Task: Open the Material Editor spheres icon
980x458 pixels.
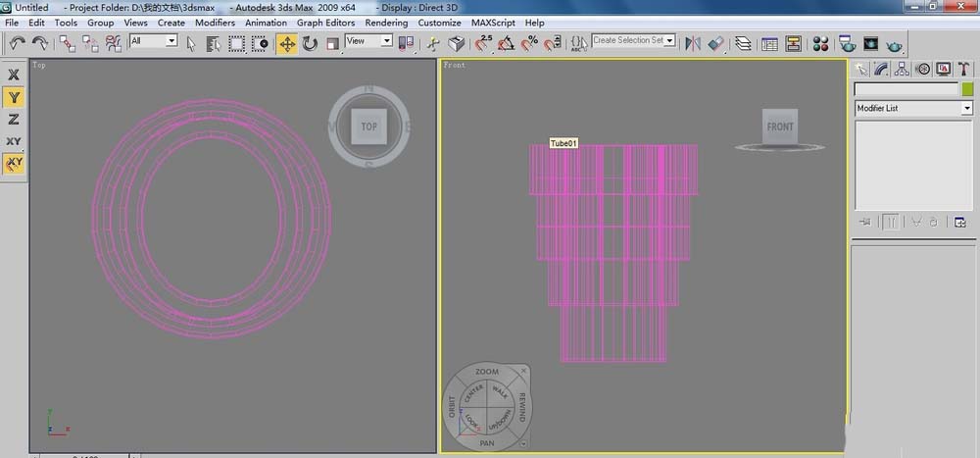Action: click(x=821, y=44)
